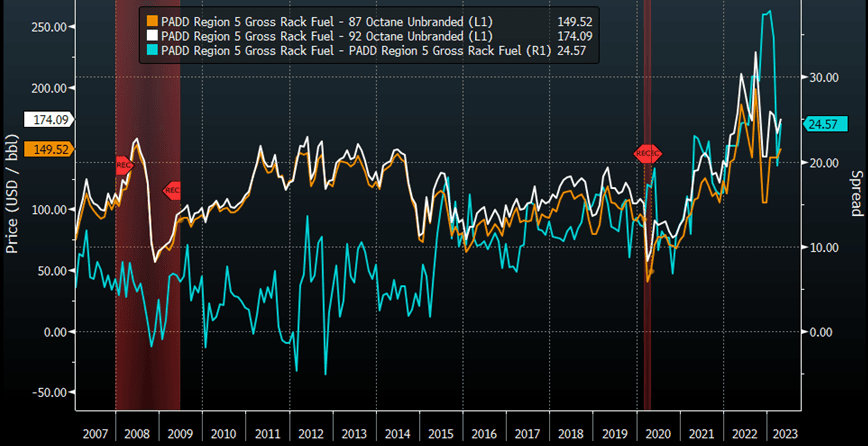
Task: Click the 2012 year label on the time axis
Action: [x=311, y=433]
